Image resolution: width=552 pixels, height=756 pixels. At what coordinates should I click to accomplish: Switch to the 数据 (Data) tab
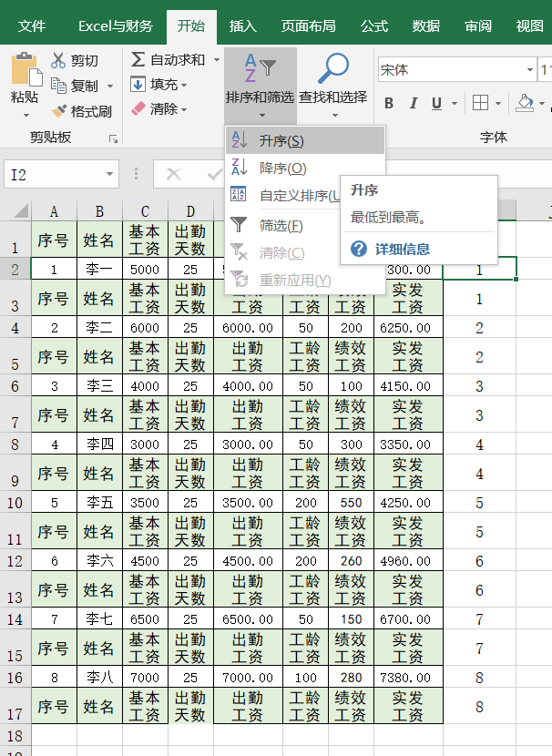click(x=426, y=26)
